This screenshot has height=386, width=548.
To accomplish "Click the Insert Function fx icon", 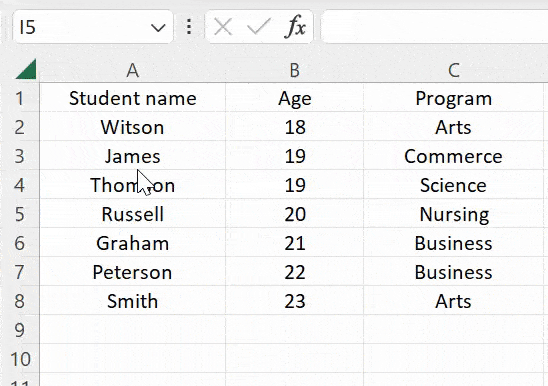I will [x=295, y=27].
